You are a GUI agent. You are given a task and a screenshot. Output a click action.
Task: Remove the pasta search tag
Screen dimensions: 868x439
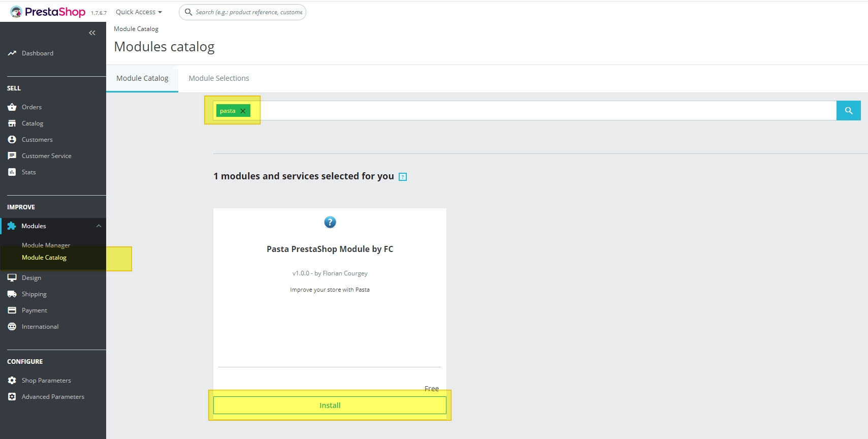[243, 111]
